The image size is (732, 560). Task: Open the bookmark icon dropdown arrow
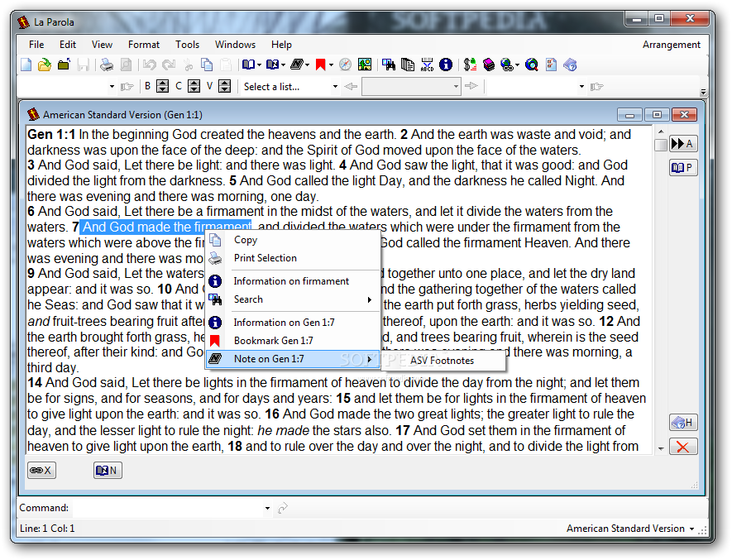click(x=331, y=65)
